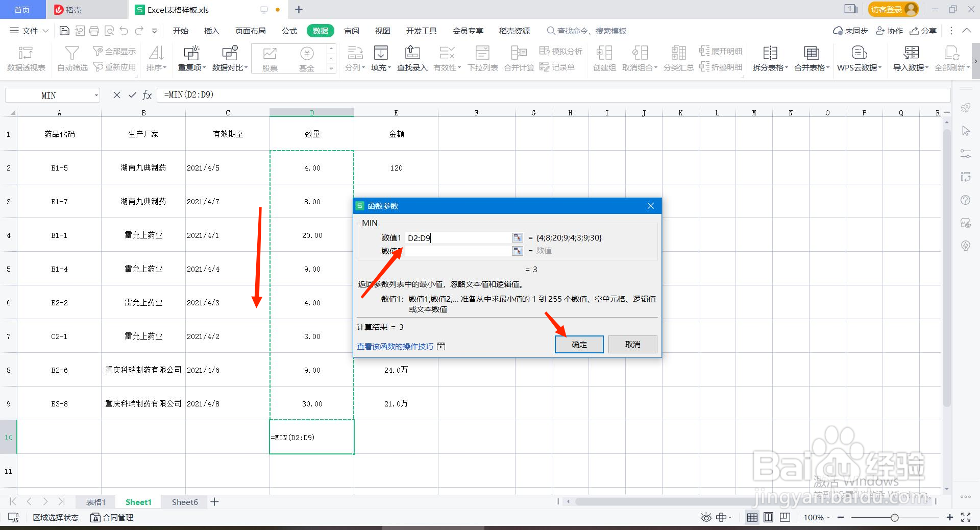Click the 创建组 group icon
The image size is (980, 530).
(604, 53)
